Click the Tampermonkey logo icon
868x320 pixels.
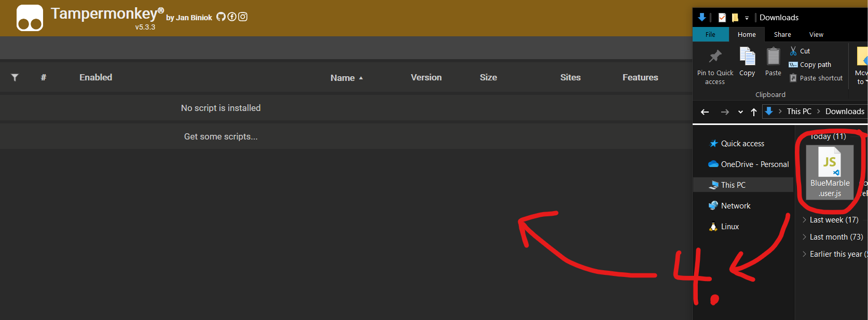pyautogui.click(x=30, y=18)
